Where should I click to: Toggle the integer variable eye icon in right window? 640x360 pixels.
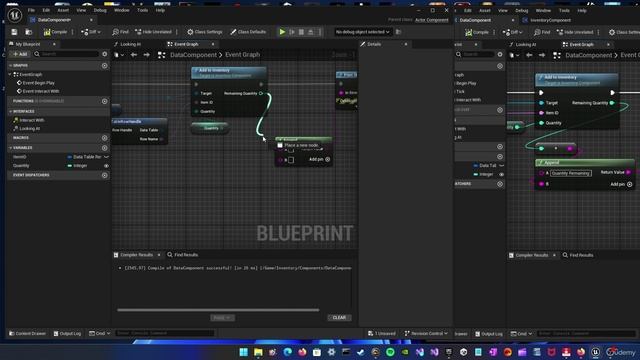coord(501,174)
